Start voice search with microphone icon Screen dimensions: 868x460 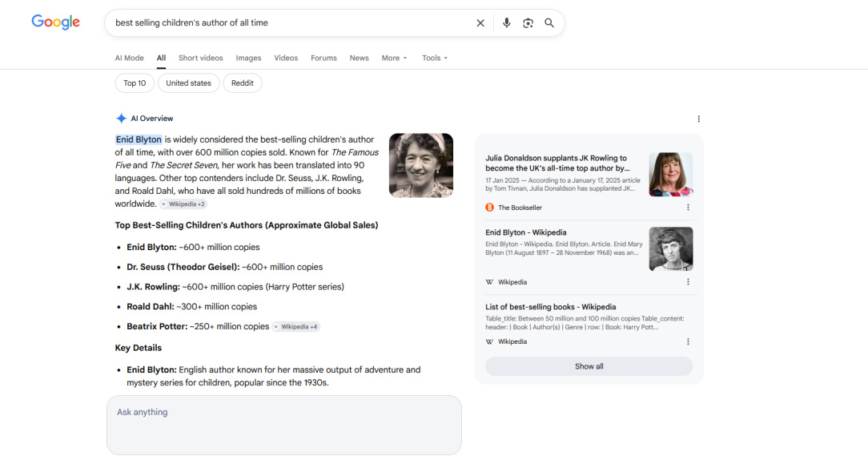coord(507,22)
